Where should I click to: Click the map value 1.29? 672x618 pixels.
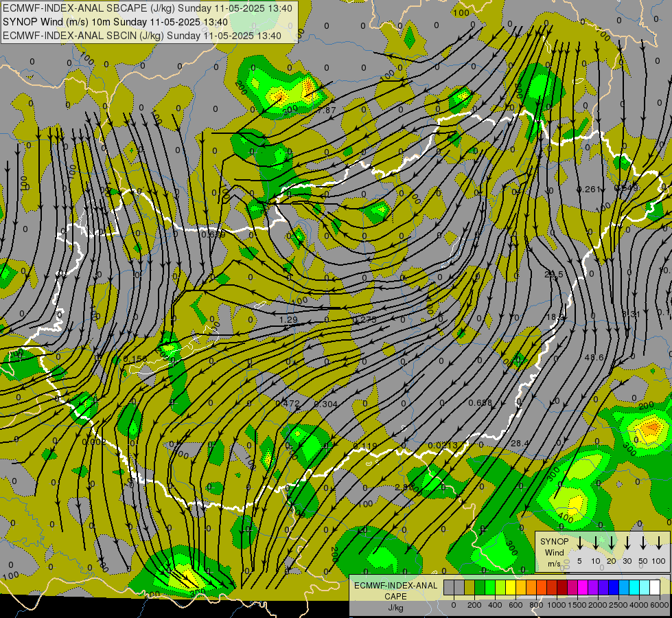[x=288, y=319]
